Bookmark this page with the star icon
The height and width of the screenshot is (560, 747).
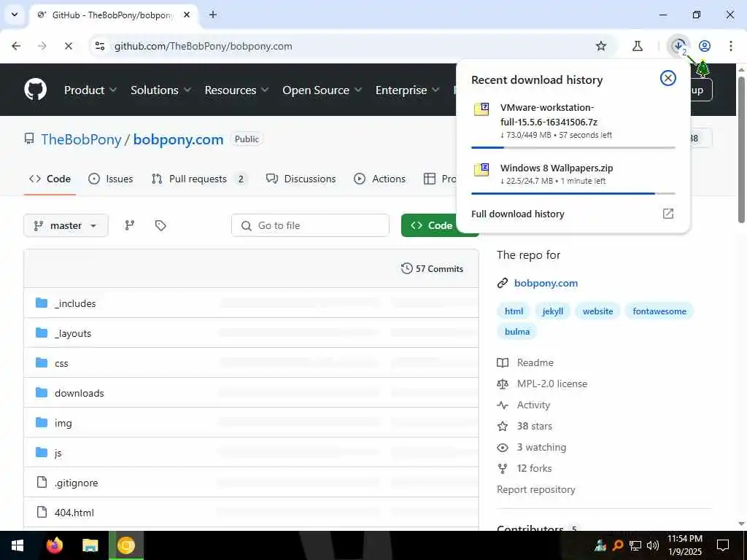pos(601,46)
